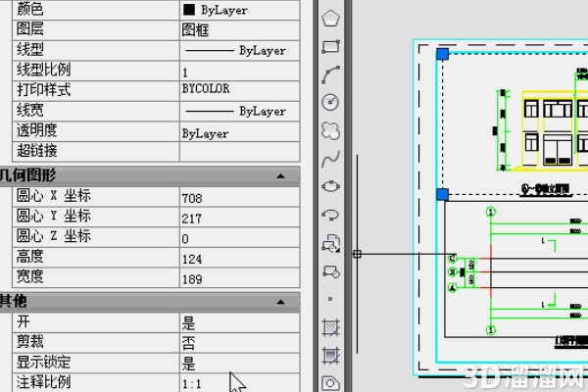
Task: Select the Rectangle draw tool
Action: point(330,46)
